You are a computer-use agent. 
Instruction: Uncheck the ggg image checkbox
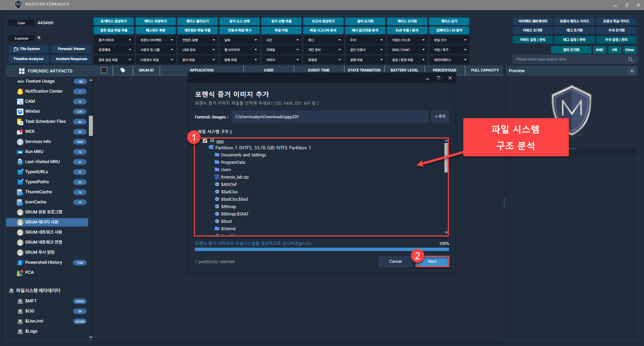205,141
